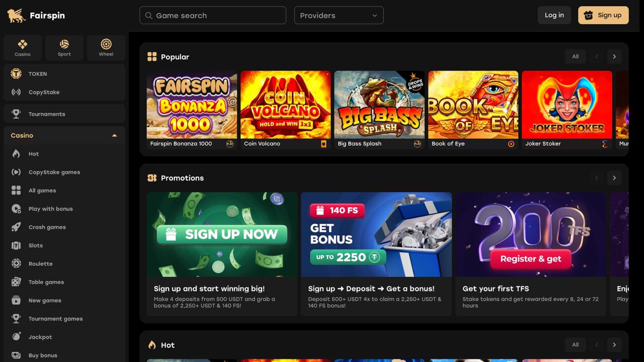Click the Hot section flame icon
Screen dimensions: 644x362
152,345
